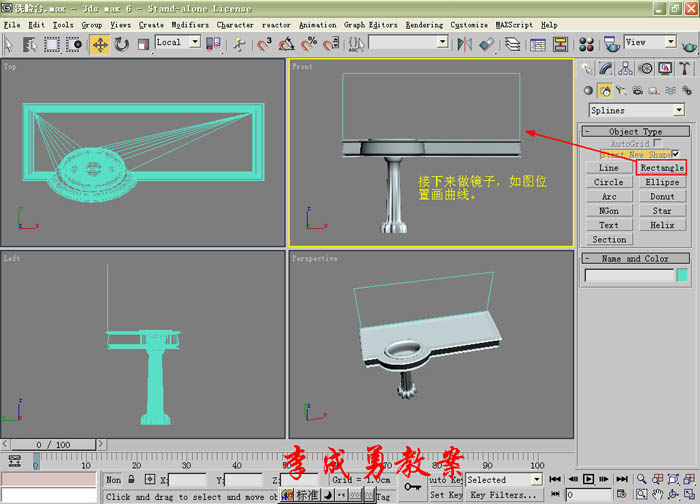Switch to the Modify panel tab

pyautogui.click(x=606, y=68)
